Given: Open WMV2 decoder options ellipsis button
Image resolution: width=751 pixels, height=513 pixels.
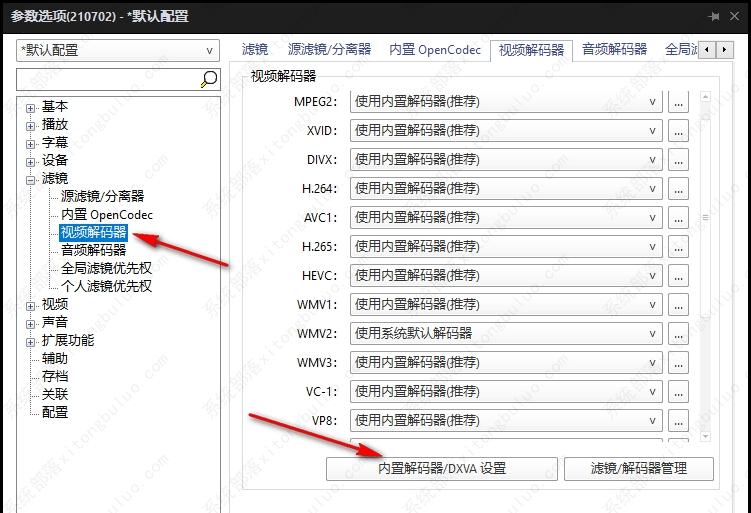Looking at the screenshot, I should [678, 334].
